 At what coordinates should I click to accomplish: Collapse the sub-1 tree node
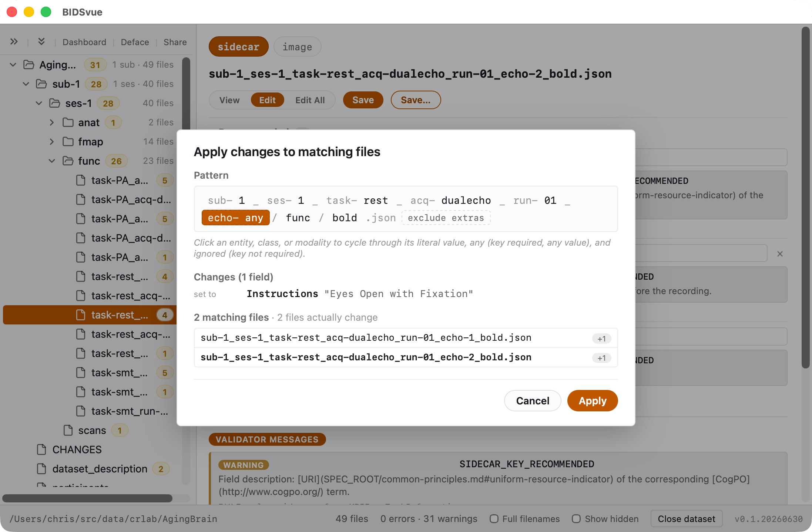pos(26,84)
